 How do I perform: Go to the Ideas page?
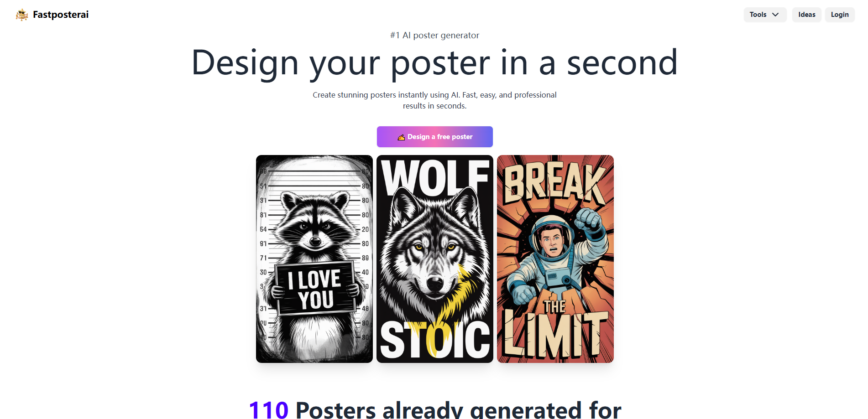click(806, 15)
